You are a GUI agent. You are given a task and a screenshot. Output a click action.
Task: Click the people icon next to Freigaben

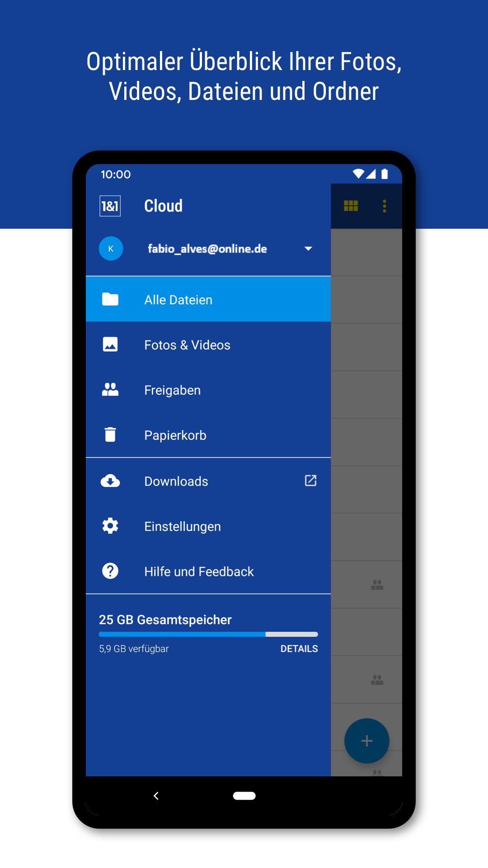pos(110,390)
